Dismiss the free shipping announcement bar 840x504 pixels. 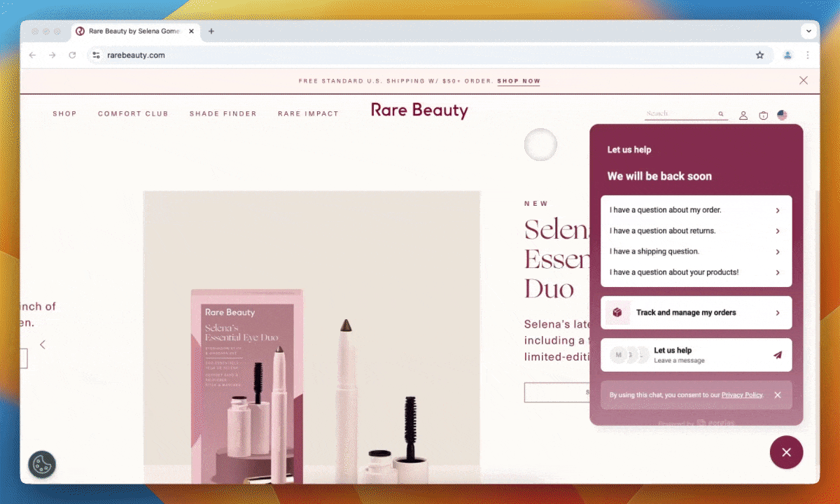804,80
